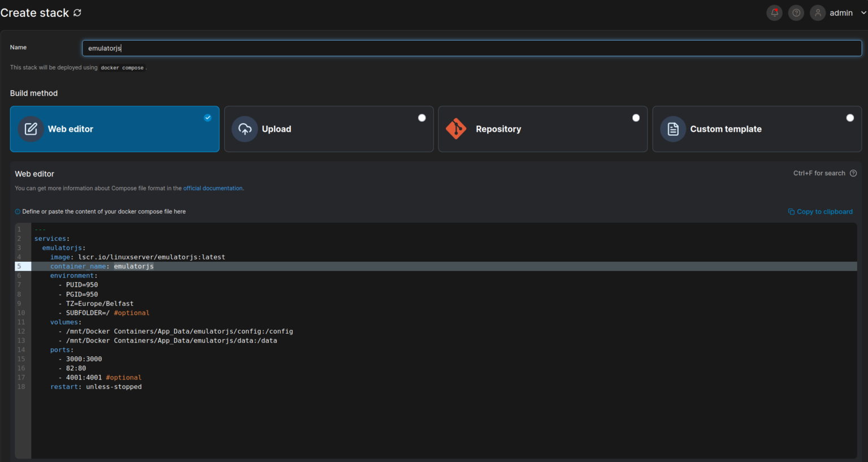Click the refresh icon beside Create stack
This screenshot has height=462, width=868.
[77, 12]
